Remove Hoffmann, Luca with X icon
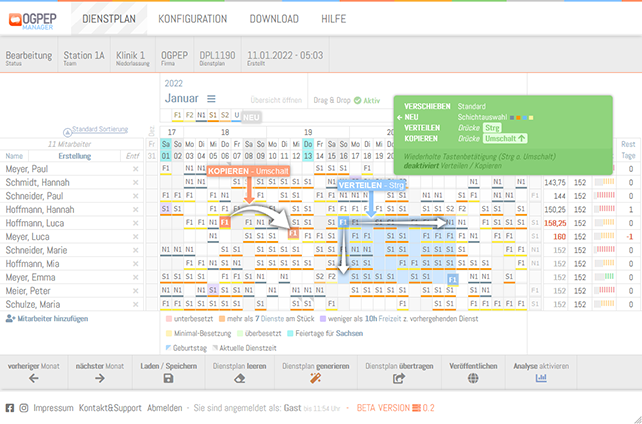The image size is (642, 424). (x=136, y=223)
